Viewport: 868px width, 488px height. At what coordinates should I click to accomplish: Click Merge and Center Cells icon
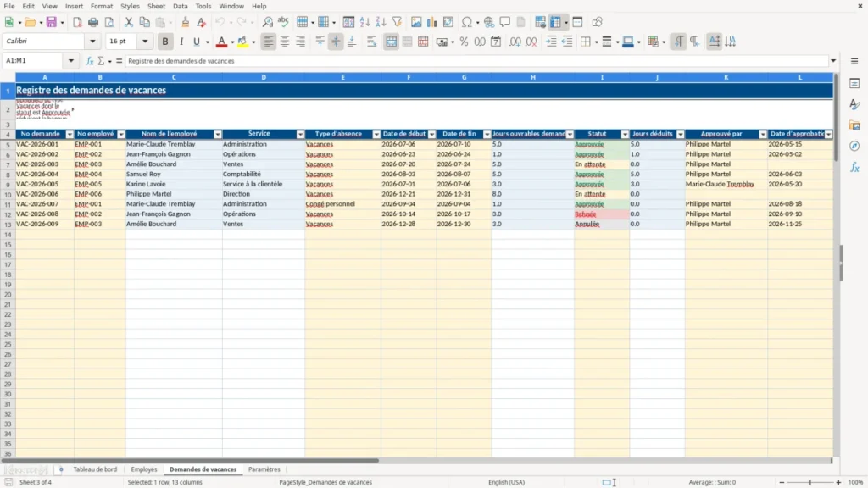pyautogui.click(x=392, y=42)
